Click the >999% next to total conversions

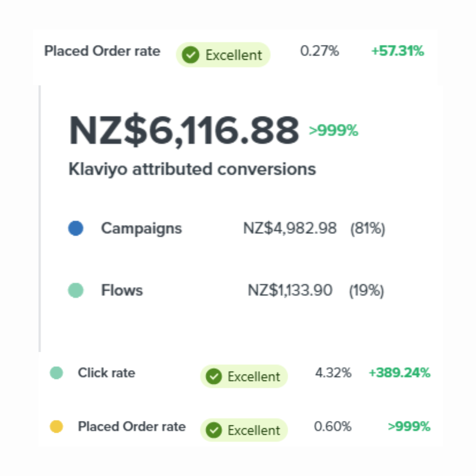pos(333,131)
